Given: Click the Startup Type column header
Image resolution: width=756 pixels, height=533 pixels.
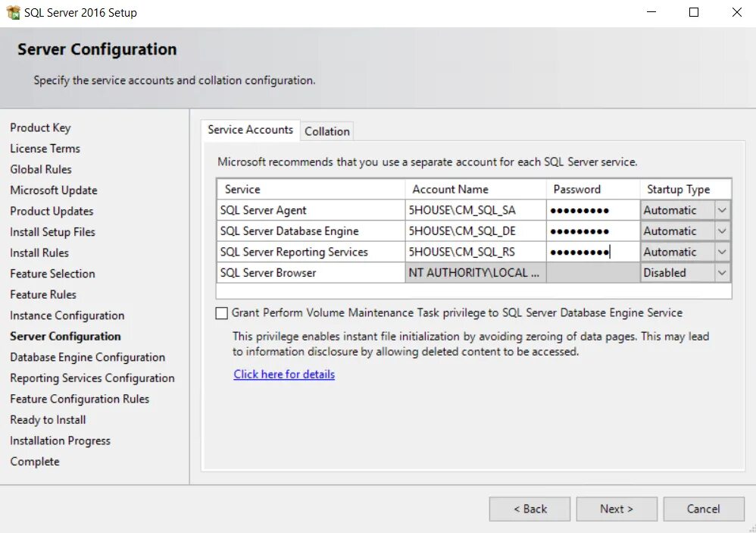Looking at the screenshot, I should (x=686, y=189).
